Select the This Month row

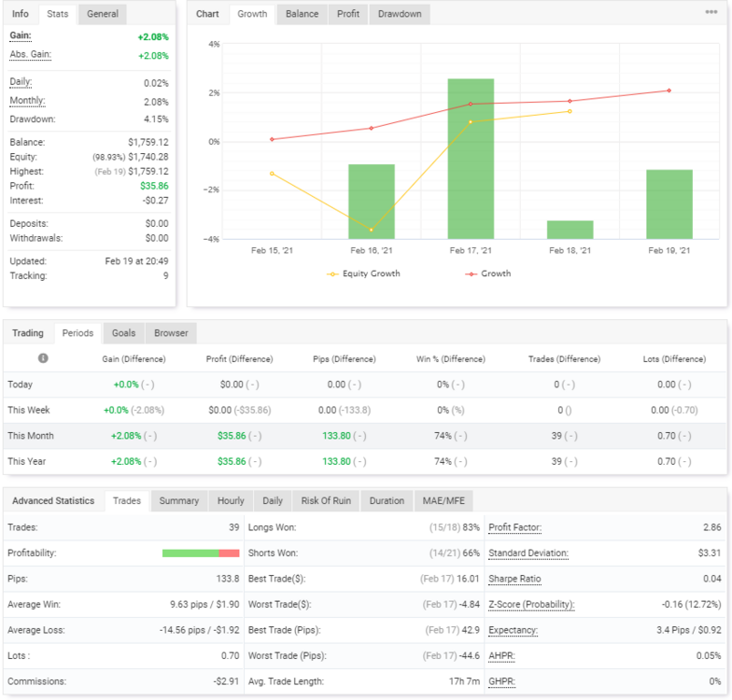pyautogui.click(x=365, y=436)
